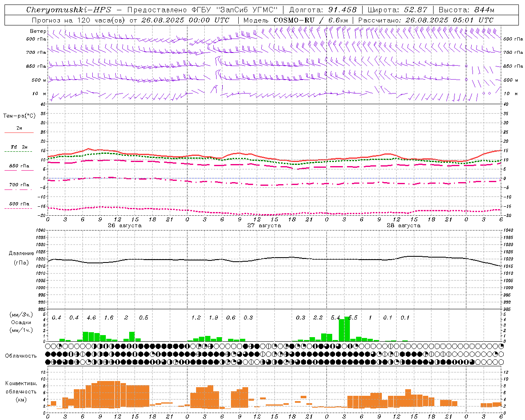The height and width of the screenshot is (420, 525).
Task: Click the 1.2 three-hour precipitation value
Action: 196,318
